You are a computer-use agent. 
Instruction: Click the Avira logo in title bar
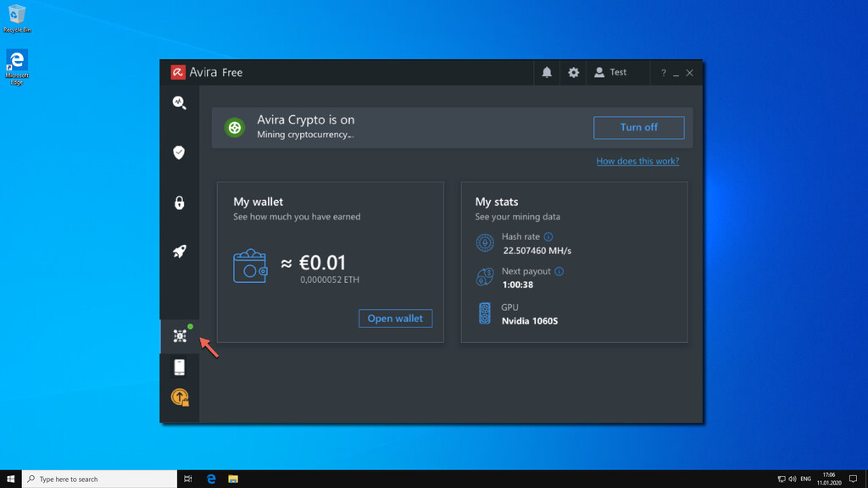click(x=178, y=73)
